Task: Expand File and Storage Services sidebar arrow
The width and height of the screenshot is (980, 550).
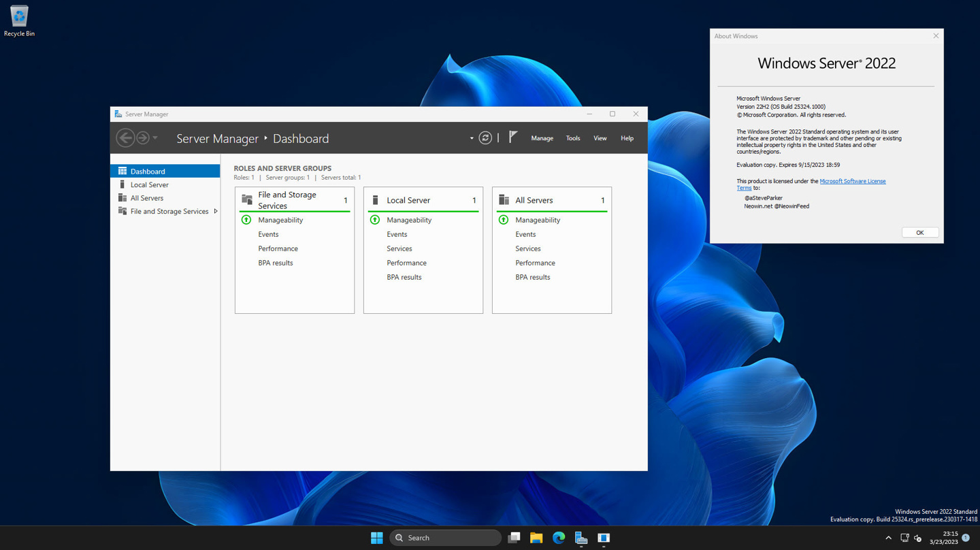Action: (216, 212)
